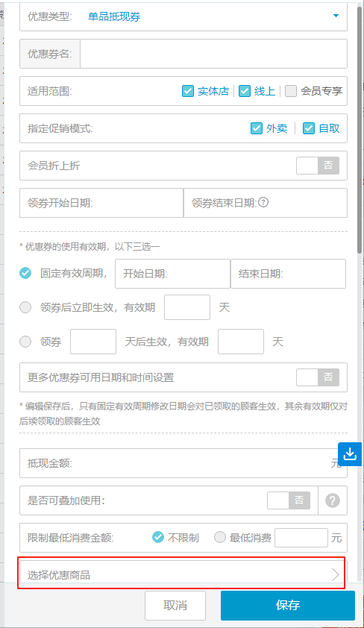Open the 优惠类型 dropdown arrow
This screenshot has width=364, height=628.
click(x=336, y=16)
